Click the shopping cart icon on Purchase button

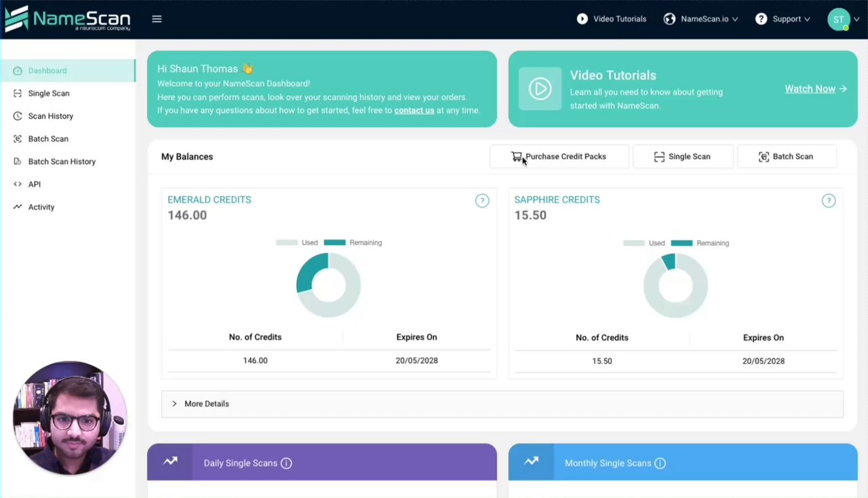pyautogui.click(x=517, y=157)
